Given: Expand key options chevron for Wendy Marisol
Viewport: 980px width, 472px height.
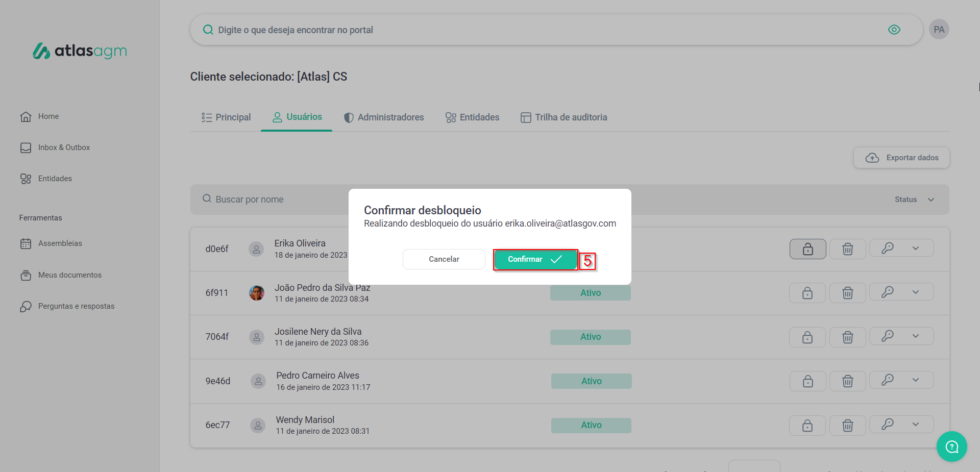Looking at the screenshot, I should tap(916, 425).
